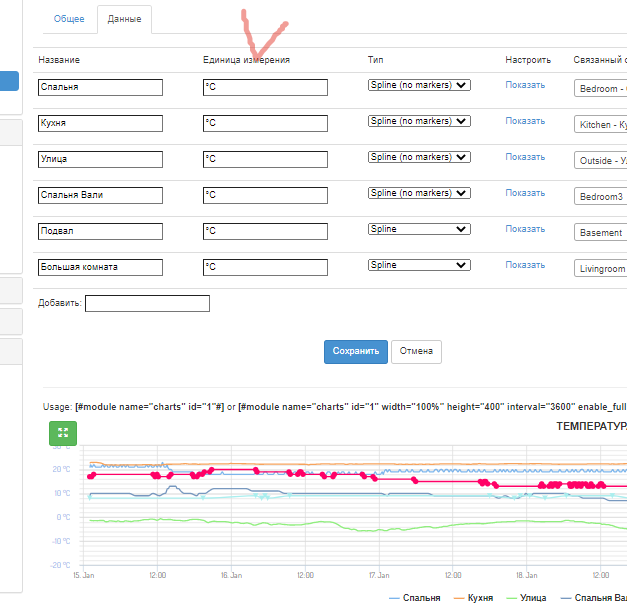This screenshot has height=616, width=627.
Task: Focus the Добавить input field
Action: (x=147, y=303)
